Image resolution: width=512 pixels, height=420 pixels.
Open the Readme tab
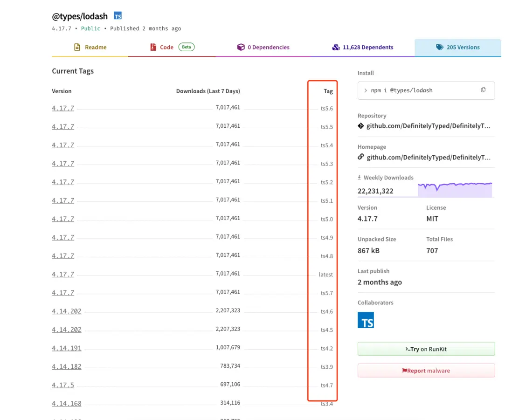[90, 47]
